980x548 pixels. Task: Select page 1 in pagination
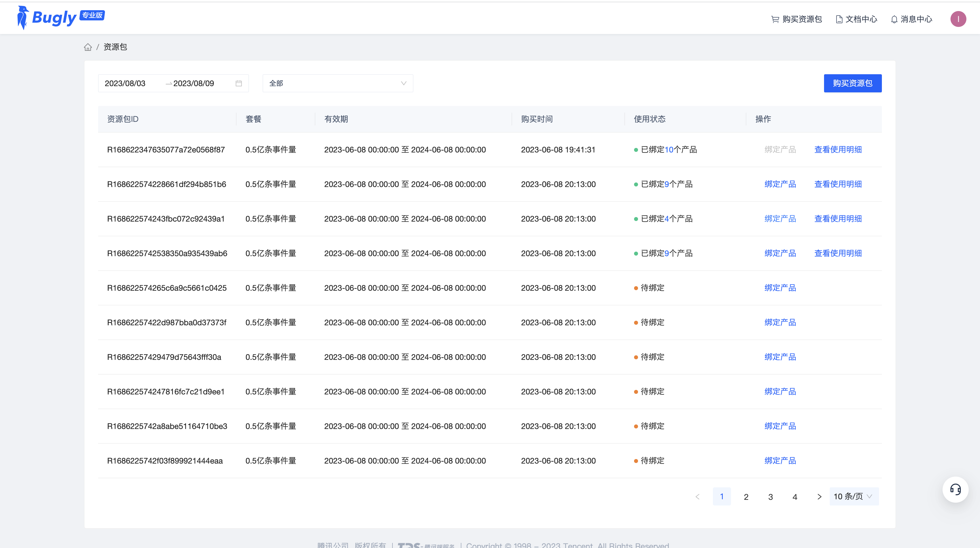click(722, 496)
